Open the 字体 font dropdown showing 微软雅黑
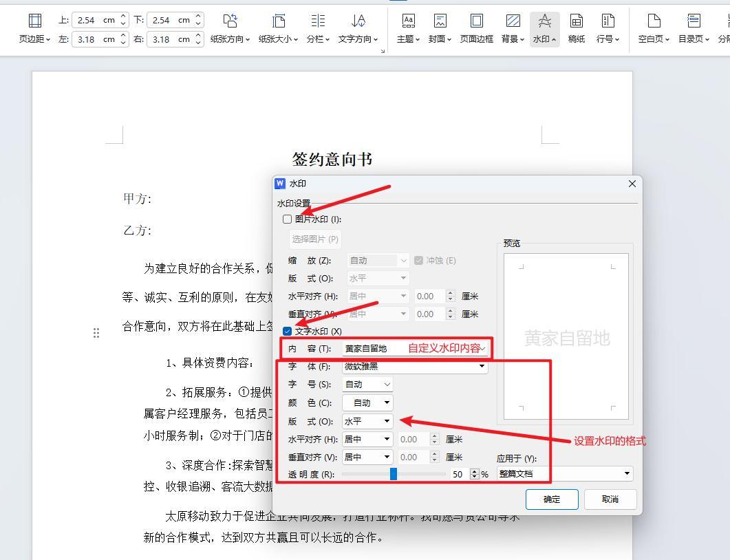The width and height of the screenshot is (730, 560). coord(415,367)
